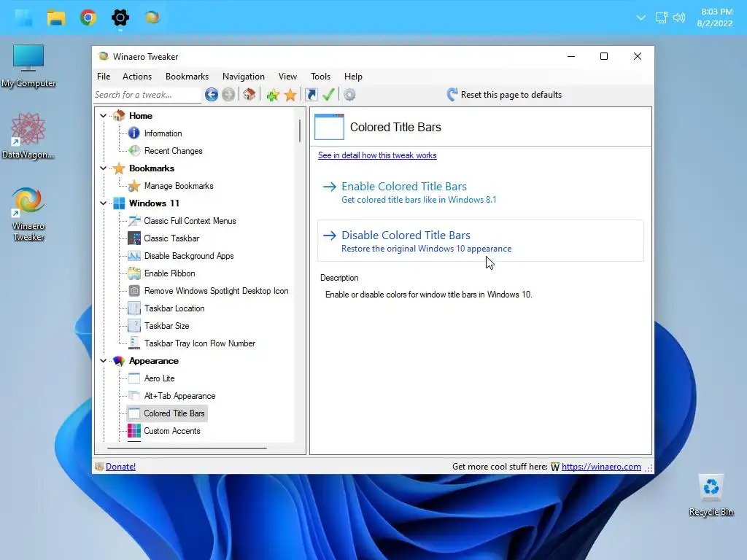
Task: Click the Donate! link
Action: (x=120, y=467)
